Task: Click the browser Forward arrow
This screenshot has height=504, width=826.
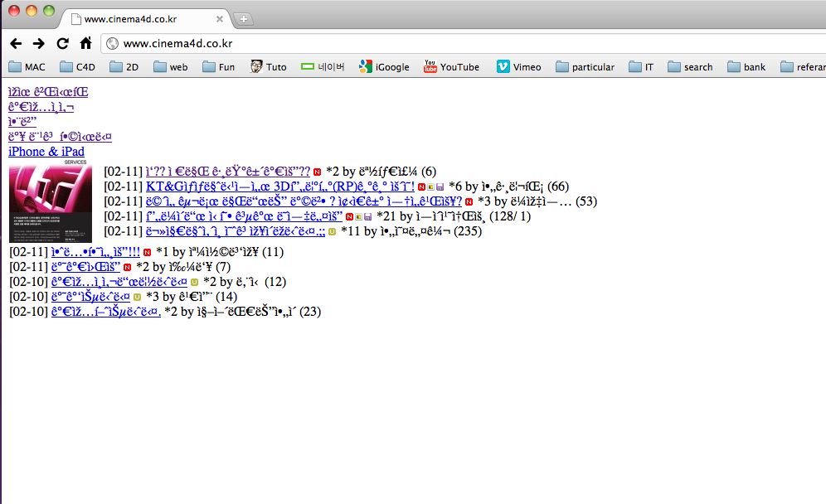Action: coord(38,44)
